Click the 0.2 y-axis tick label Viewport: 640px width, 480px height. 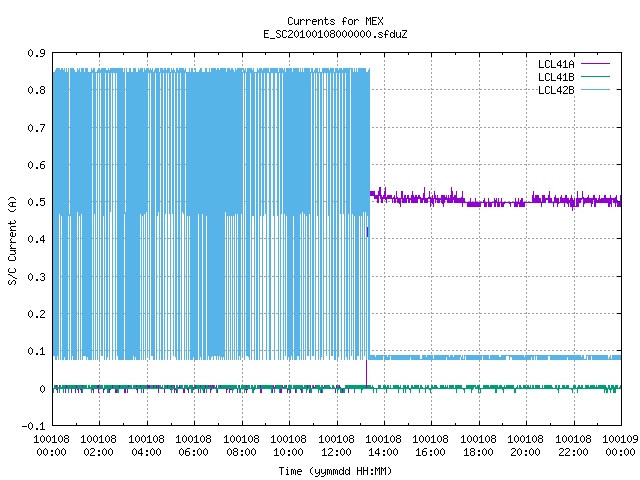point(37,314)
